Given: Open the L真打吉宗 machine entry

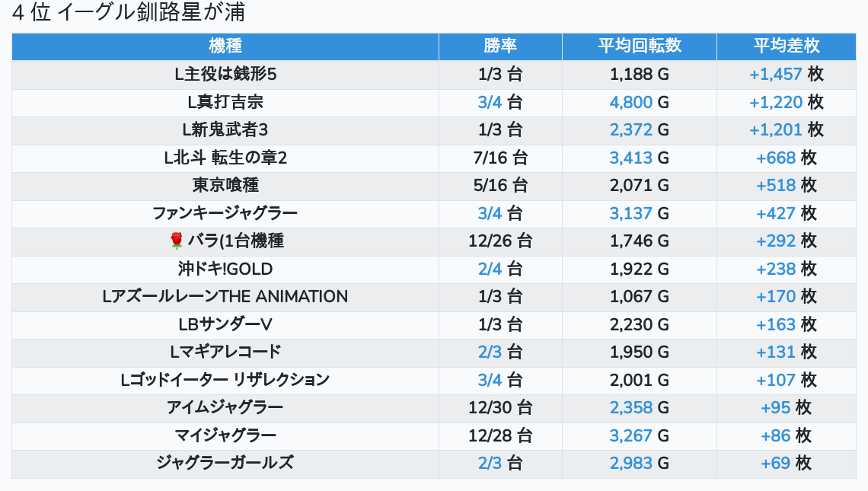Looking at the screenshot, I should (225, 102).
